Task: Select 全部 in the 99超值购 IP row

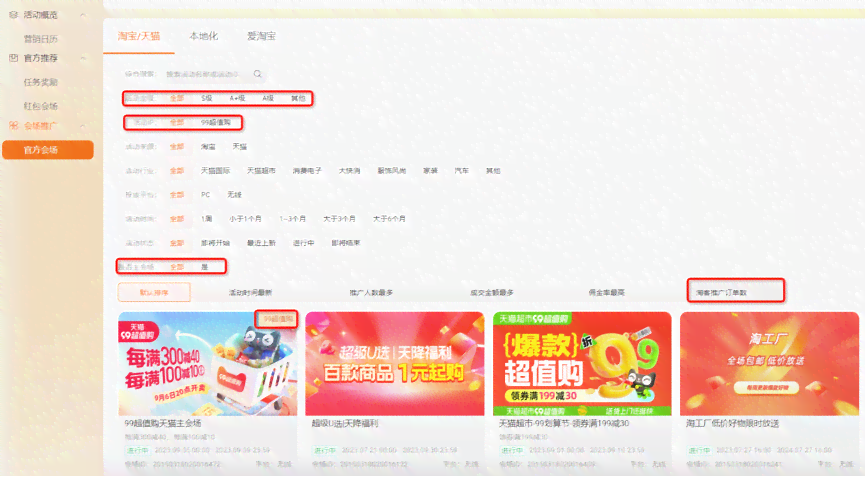Action: (176, 123)
